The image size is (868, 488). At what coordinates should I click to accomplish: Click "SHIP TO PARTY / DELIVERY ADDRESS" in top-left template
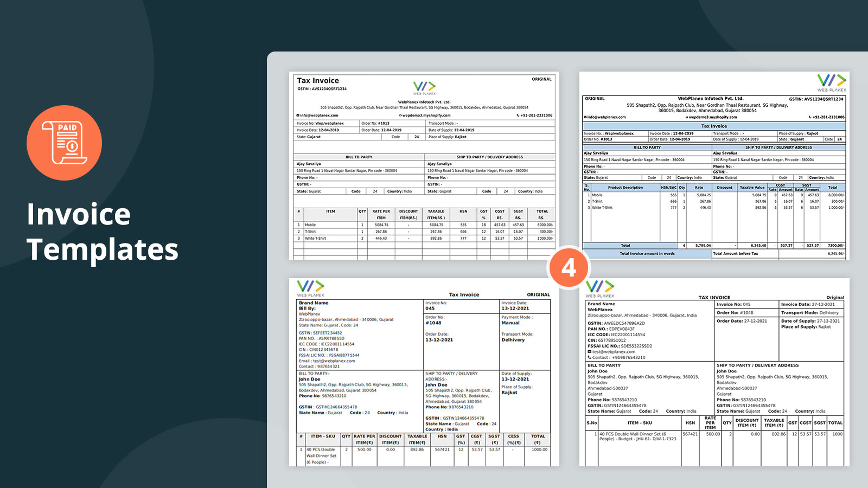click(490, 157)
